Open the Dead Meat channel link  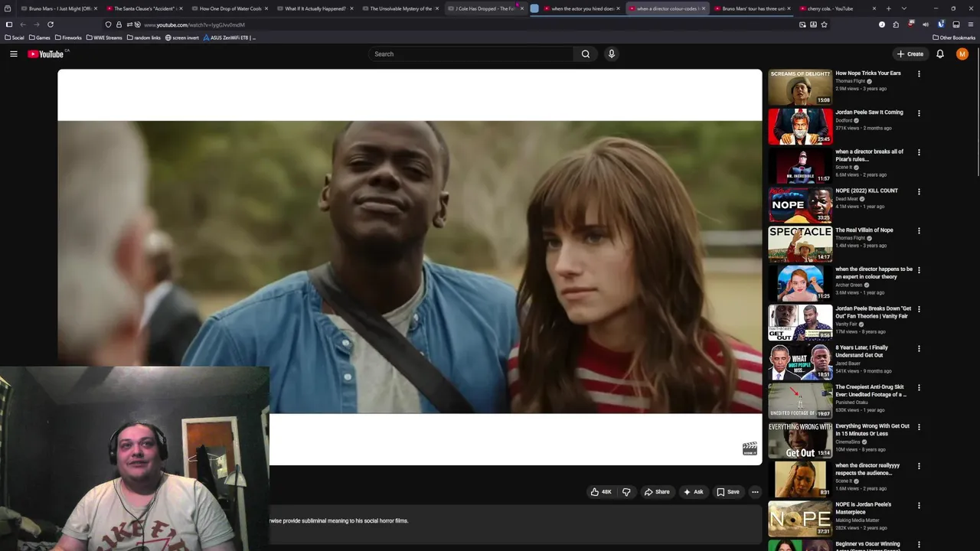(x=847, y=199)
